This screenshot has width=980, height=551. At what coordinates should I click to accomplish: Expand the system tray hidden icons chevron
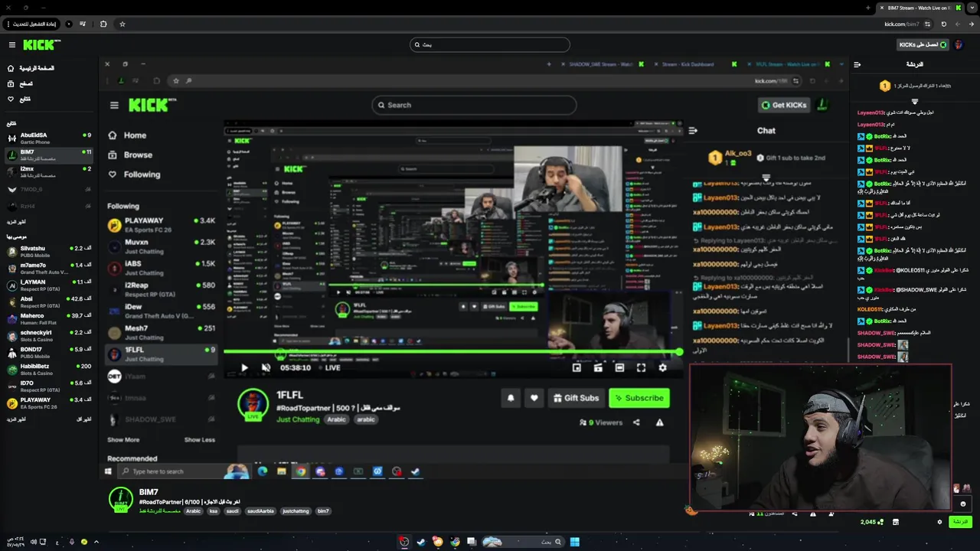coord(96,542)
